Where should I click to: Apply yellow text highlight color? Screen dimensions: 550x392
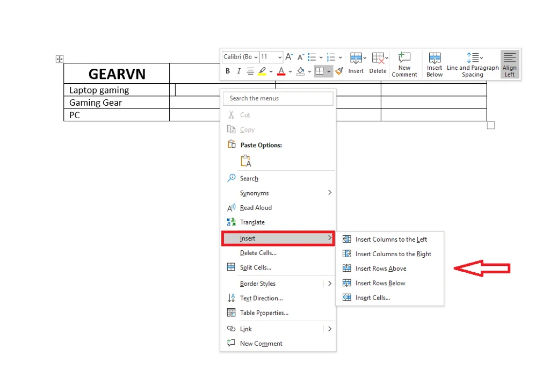coord(262,71)
